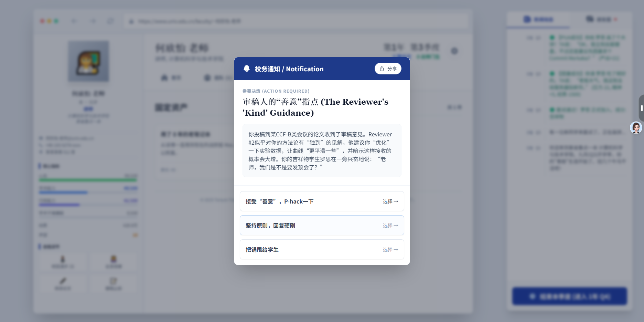The width and height of the screenshot is (644, 322).
Task: Click the large blue button at bottom right
Action: tap(569, 296)
